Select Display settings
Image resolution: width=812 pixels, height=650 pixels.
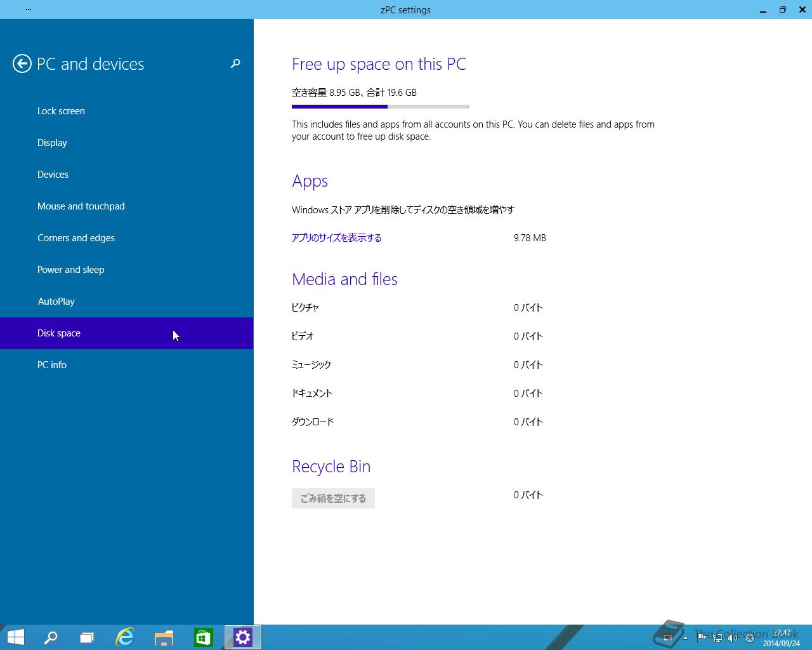click(x=127, y=143)
